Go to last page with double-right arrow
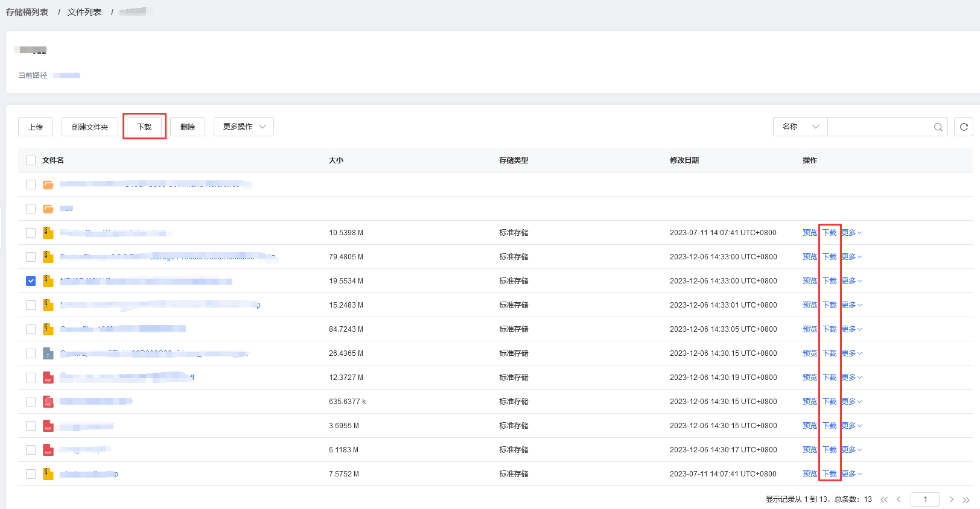 pyautogui.click(x=966, y=499)
